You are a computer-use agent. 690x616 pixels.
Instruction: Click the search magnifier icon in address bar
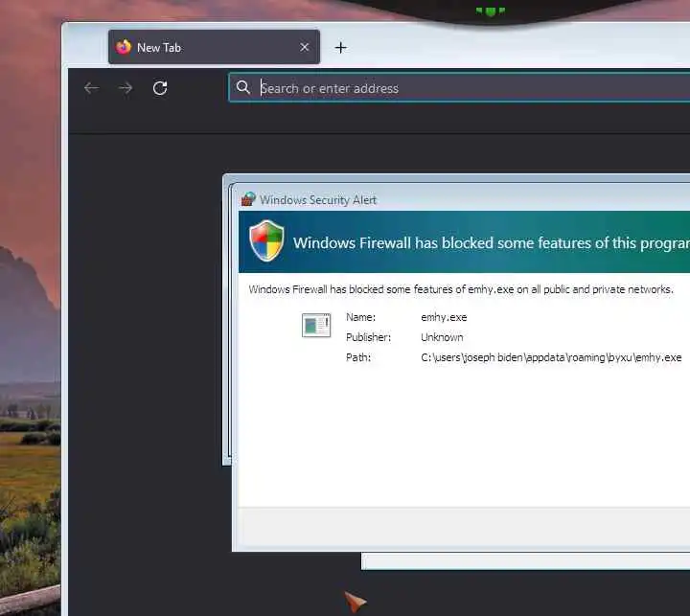242,87
